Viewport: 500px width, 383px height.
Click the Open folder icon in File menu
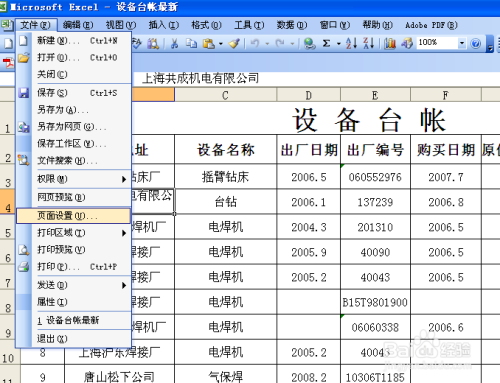pos(24,58)
